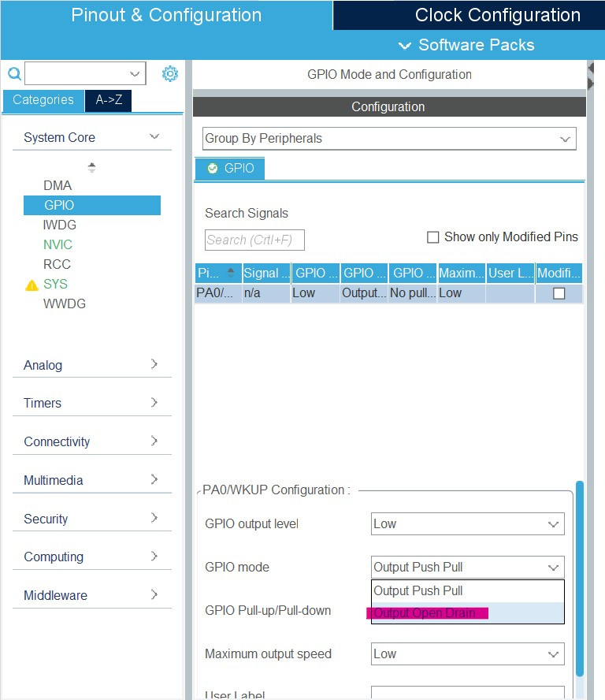Click the Search Signals input field
Viewport: 605px width, 700px height.
pos(254,240)
